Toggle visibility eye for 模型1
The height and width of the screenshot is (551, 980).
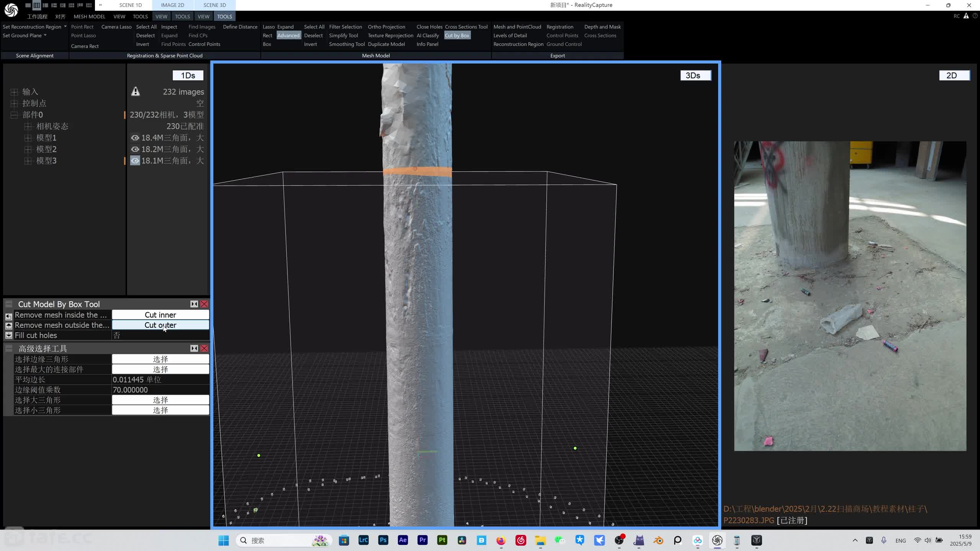click(135, 138)
